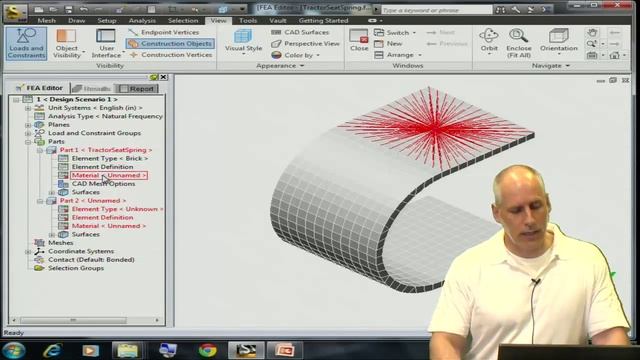
Task: Close the browser panel with X
Action: [x=163, y=77]
